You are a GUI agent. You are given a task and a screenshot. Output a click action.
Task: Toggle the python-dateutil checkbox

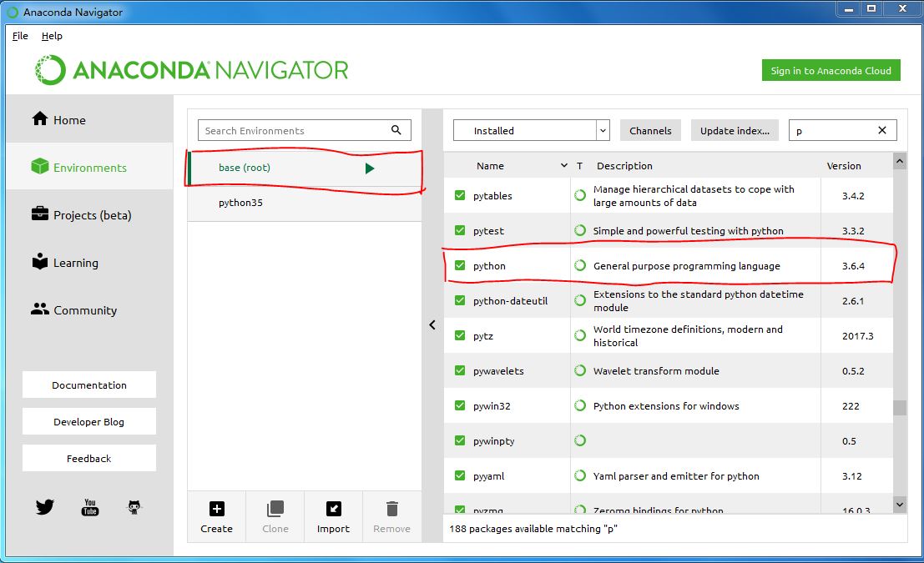pyautogui.click(x=460, y=300)
